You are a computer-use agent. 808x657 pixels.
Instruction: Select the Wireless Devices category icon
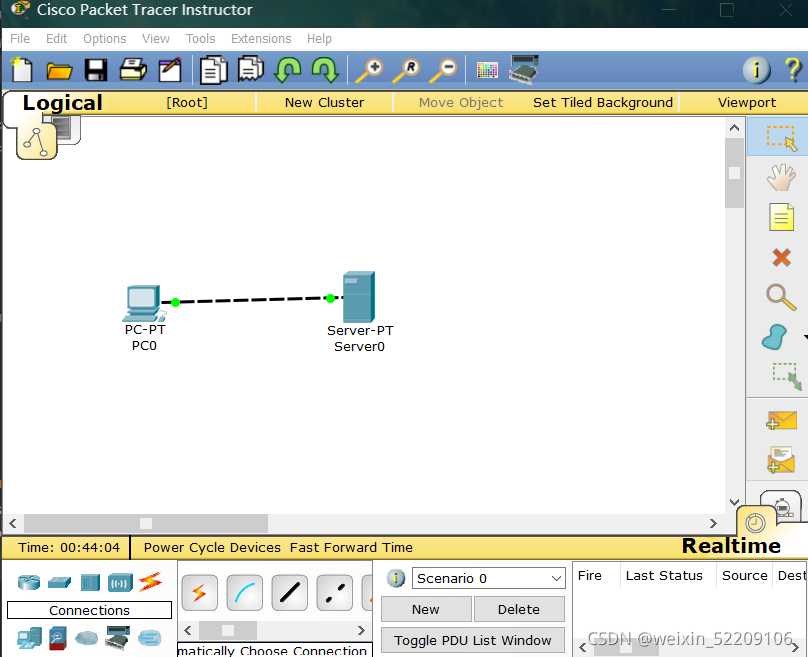tap(120, 583)
